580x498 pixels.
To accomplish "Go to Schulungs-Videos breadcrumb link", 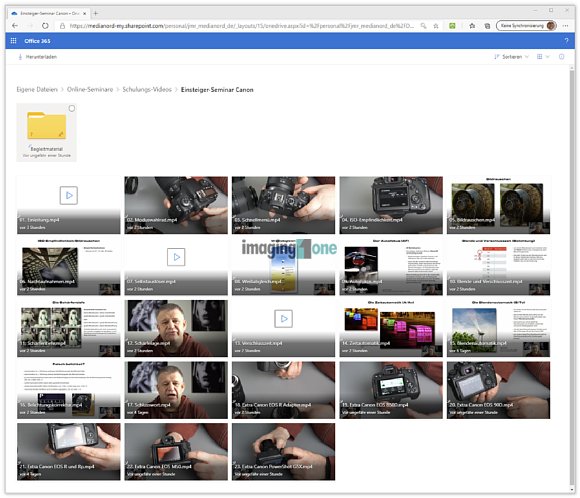I will (147, 90).
